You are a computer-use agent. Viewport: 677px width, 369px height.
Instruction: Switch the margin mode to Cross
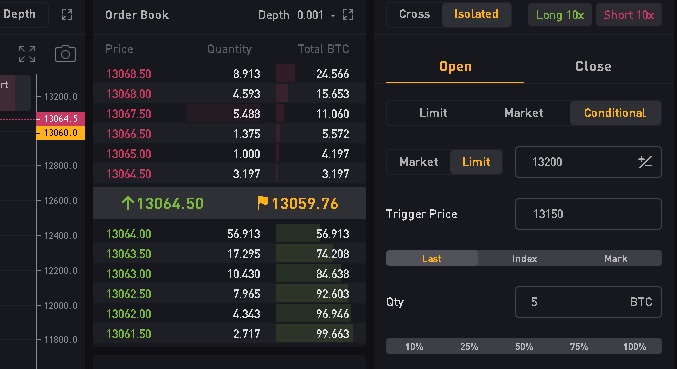414,14
